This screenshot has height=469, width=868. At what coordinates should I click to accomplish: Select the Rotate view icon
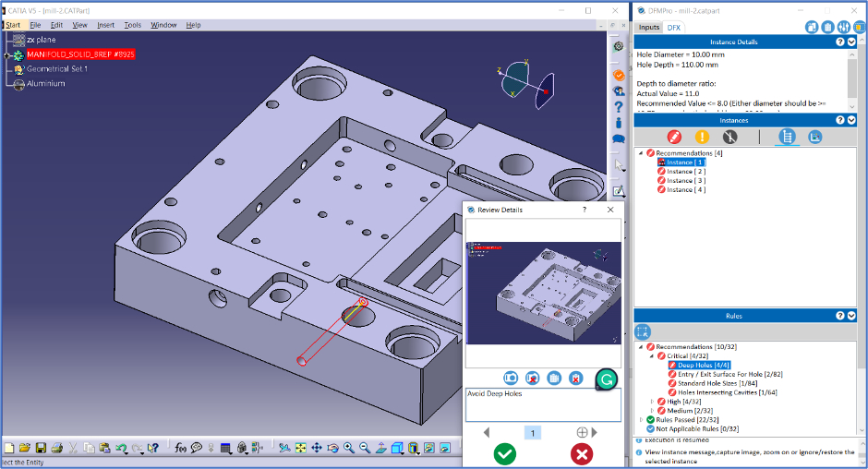[332, 448]
